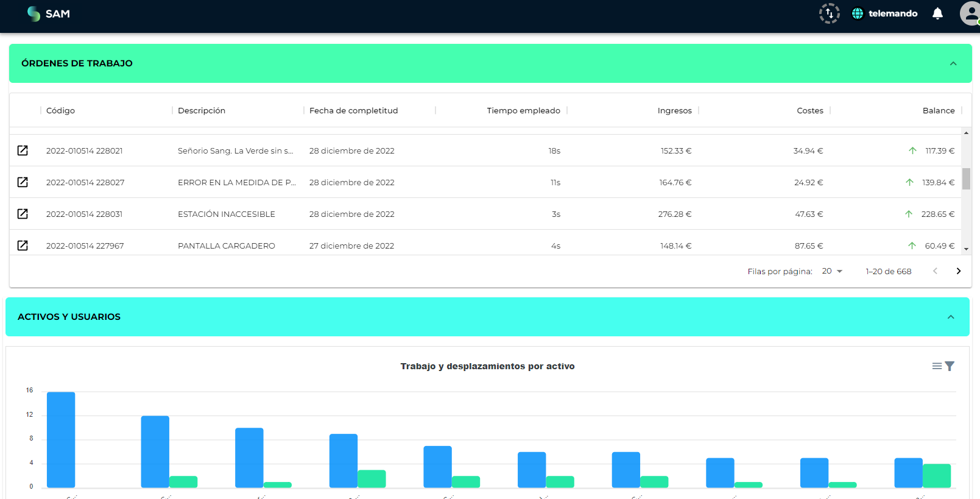Open the data sync status icon
The width and height of the screenshot is (980, 499).
[829, 13]
